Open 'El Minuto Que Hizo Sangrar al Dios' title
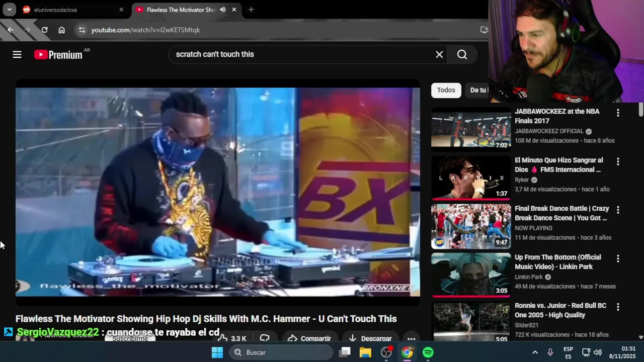 coord(558,165)
